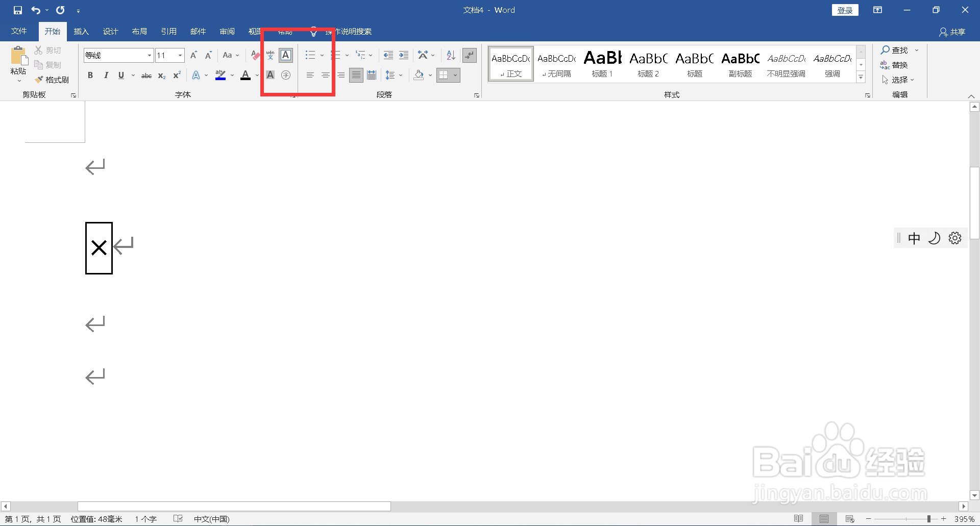
Task: Switch to the 布局 Layout tab
Action: click(x=139, y=32)
